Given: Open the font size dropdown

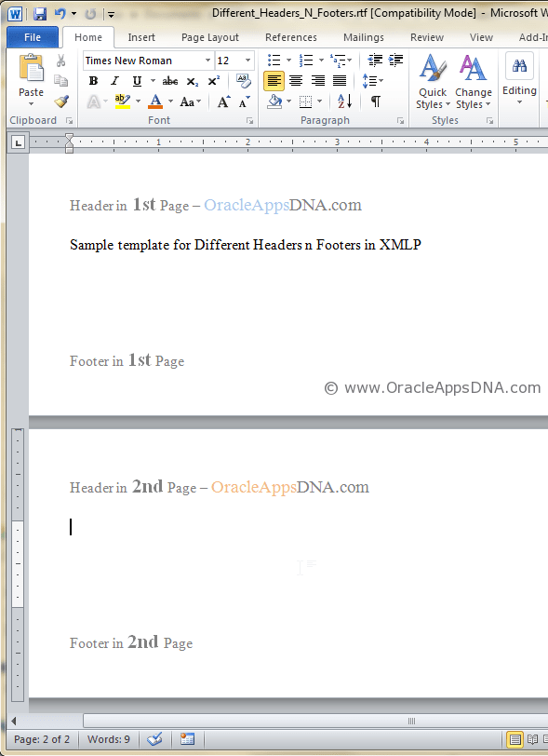Looking at the screenshot, I should [247, 61].
